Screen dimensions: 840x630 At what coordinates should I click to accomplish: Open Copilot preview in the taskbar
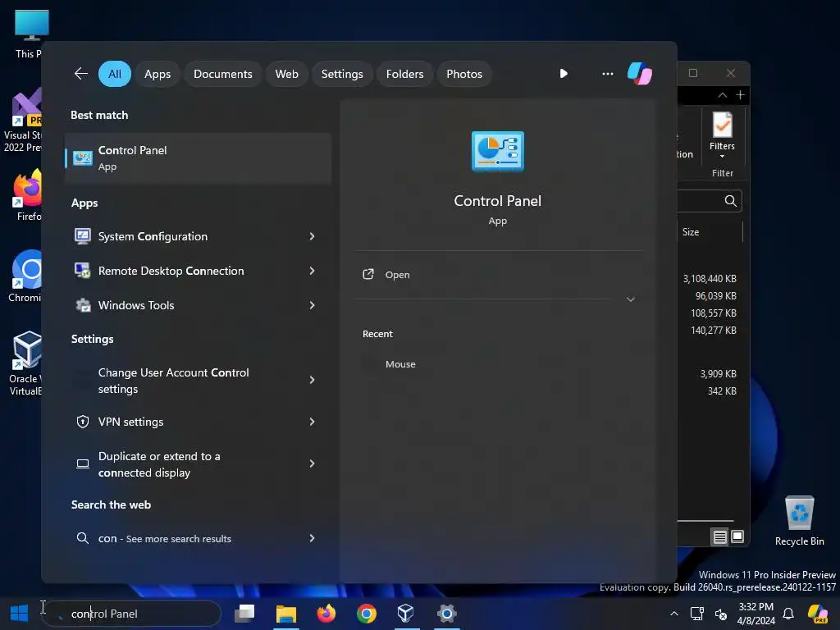(x=818, y=614)
